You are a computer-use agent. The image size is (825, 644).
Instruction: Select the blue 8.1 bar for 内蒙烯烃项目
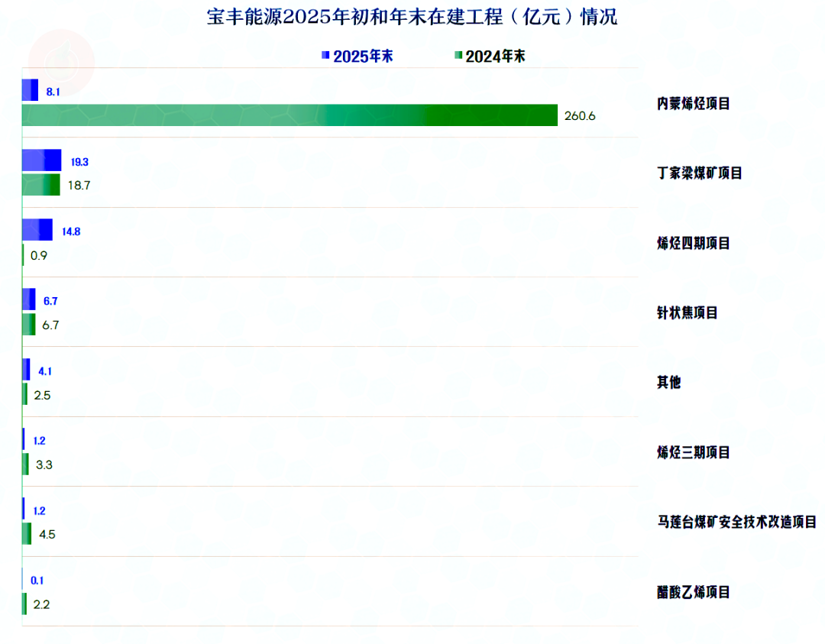(30, 91)
